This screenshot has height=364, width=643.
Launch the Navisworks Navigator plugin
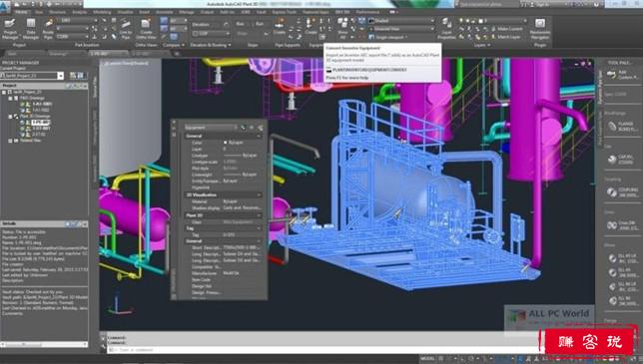pos(539,29)
